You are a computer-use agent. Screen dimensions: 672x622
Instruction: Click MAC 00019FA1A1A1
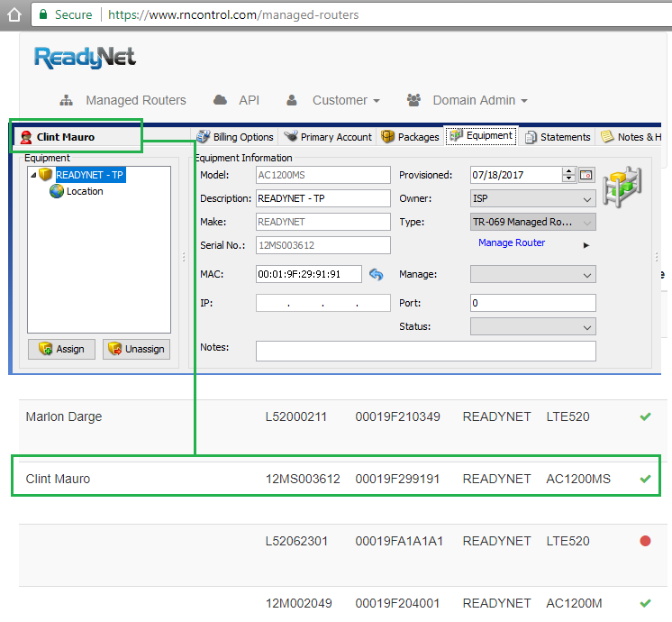click(399, 541)
